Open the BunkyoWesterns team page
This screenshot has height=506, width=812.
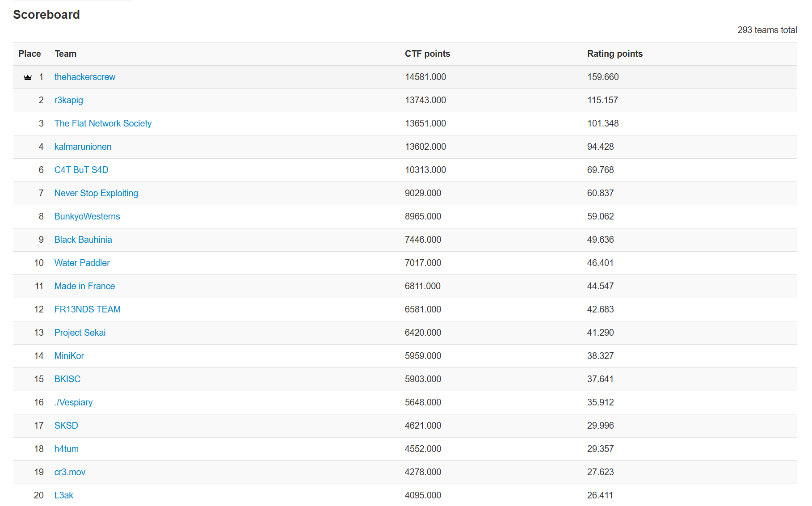[87, 216]
